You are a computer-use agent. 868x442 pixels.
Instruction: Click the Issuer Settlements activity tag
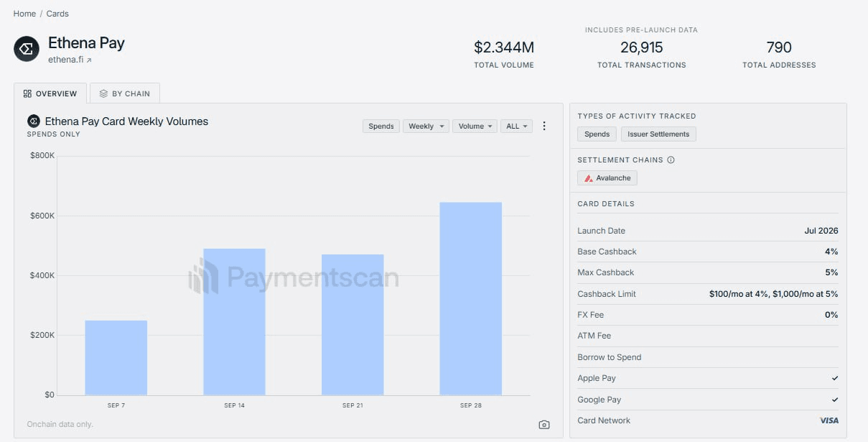coord(658,134)
